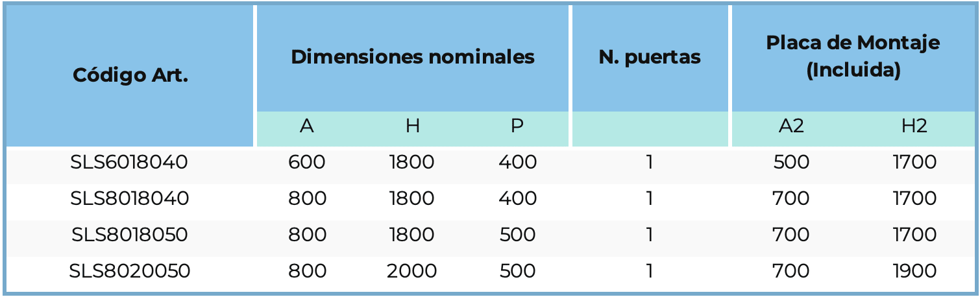Click the 'Código Art.' column header

click(130, 75)
